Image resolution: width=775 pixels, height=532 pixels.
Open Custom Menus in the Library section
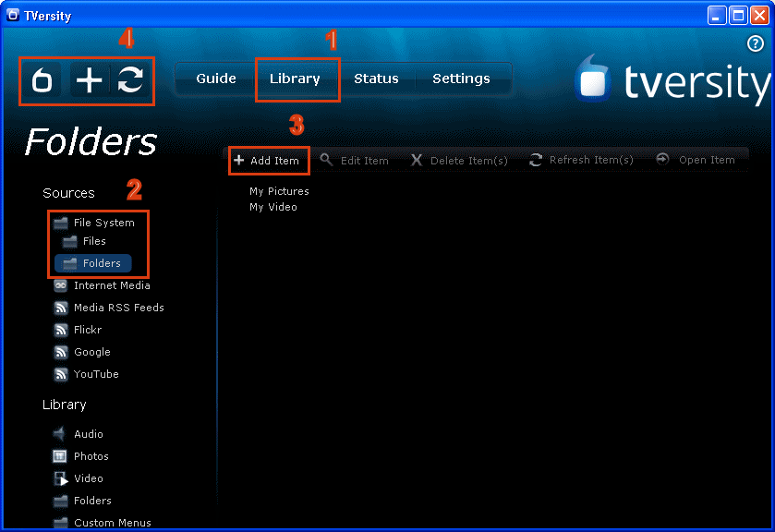click(x=103, y=523)
